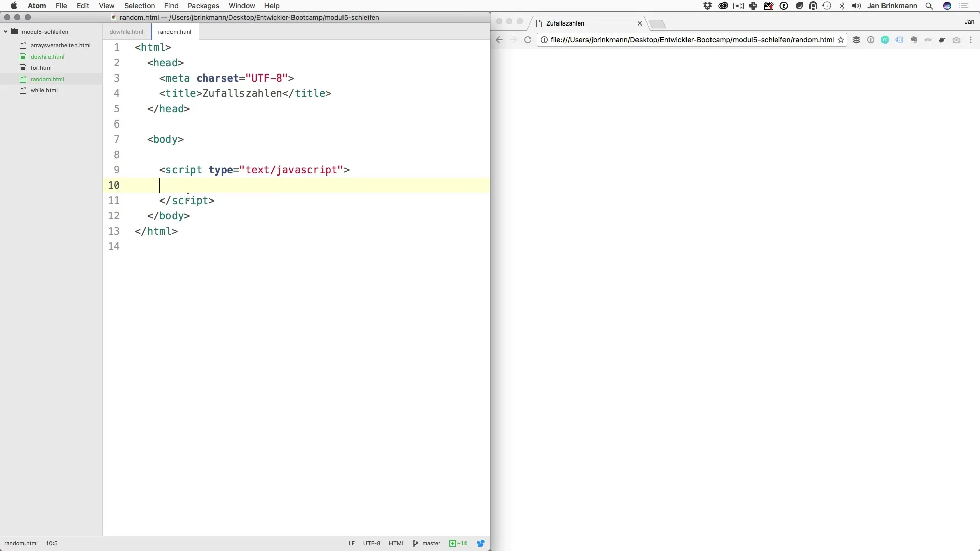Open the File menu
This screenshot has height=551, width=980.
point(61,6)
